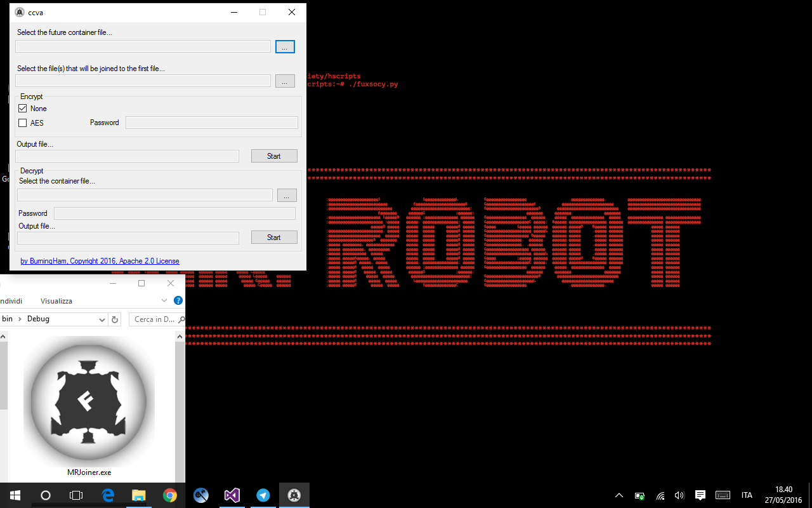Open the BurningHam Apache 2.0 License link
The width and height of the screenshot is (812, 508).
[x=100, y=261]
